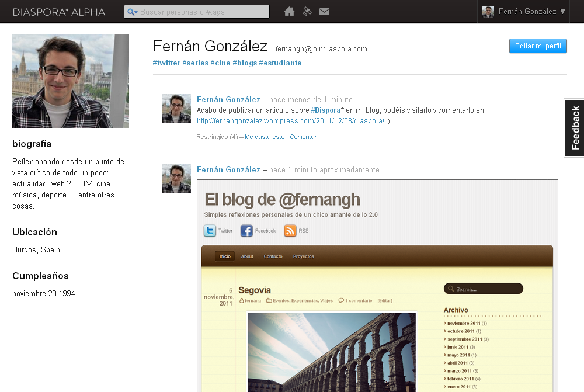Click the Diaspora Alpha logo

[x=59, y=12]
